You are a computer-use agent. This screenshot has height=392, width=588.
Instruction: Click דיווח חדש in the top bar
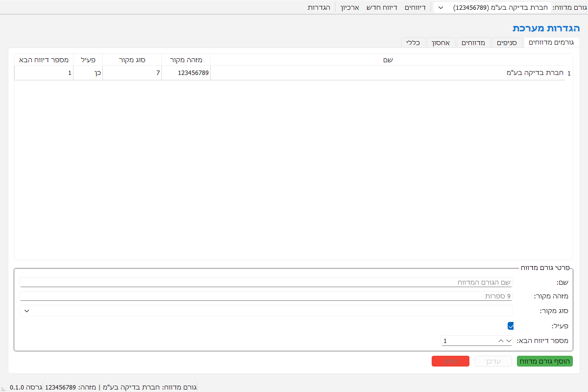click(382, 8)
